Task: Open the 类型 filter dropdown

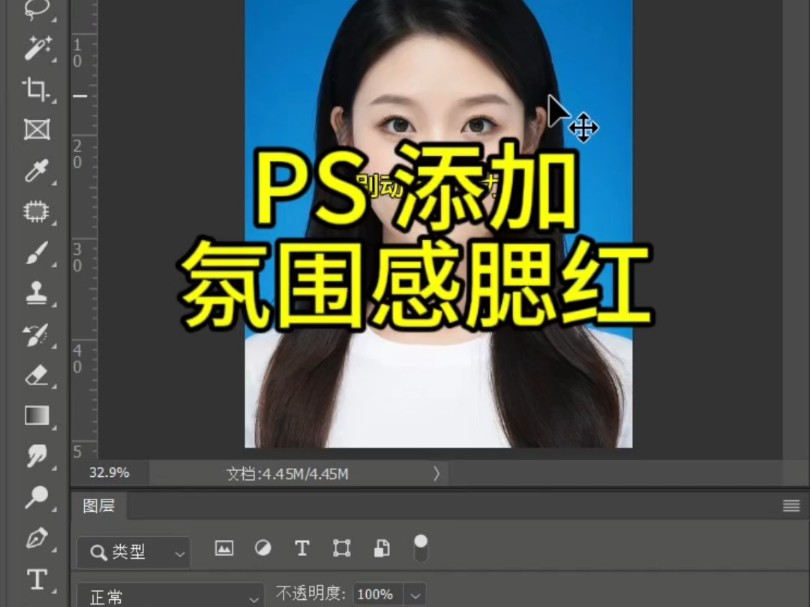Action: tap(131, 553)
